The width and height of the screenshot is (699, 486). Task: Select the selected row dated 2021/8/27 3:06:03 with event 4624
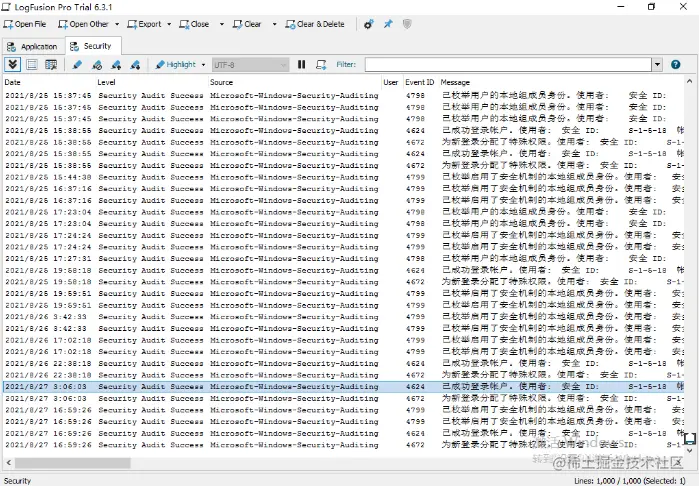pyautogui.click(x=343, y=387)
